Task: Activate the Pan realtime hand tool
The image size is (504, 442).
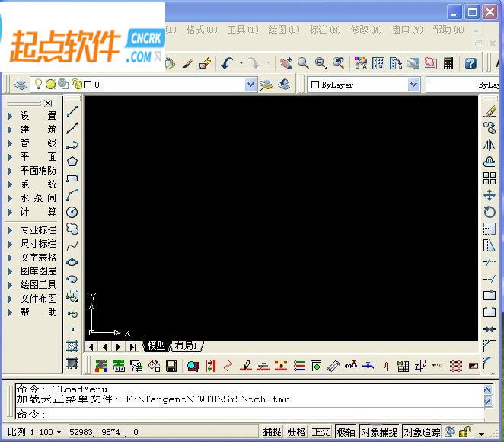Action: pyautogui.click(x=285, y=63)
